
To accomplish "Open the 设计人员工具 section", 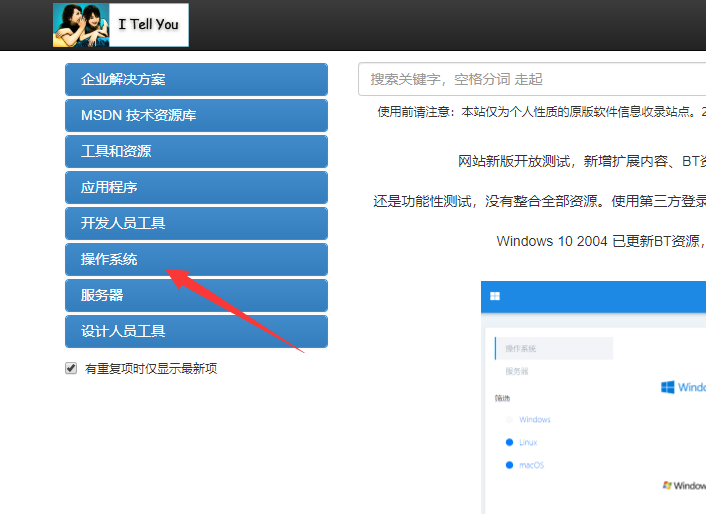I will (x=196, y=332).
